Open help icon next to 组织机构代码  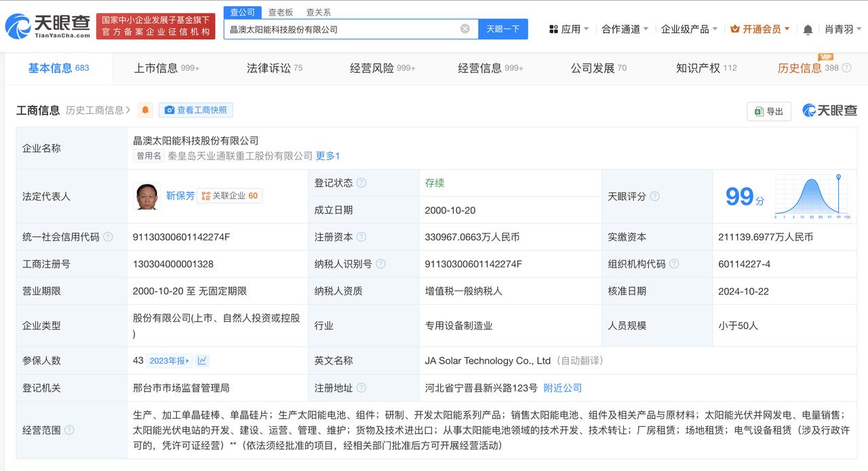[673, 264]
